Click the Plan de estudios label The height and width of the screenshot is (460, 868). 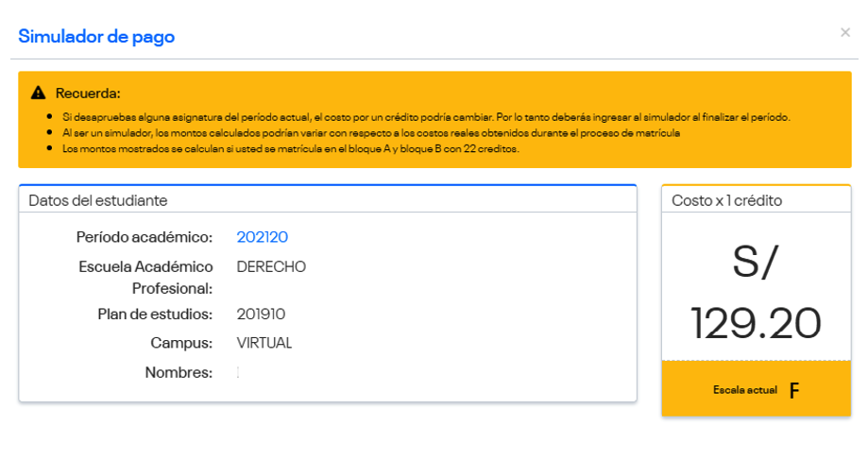coord(155,315)
